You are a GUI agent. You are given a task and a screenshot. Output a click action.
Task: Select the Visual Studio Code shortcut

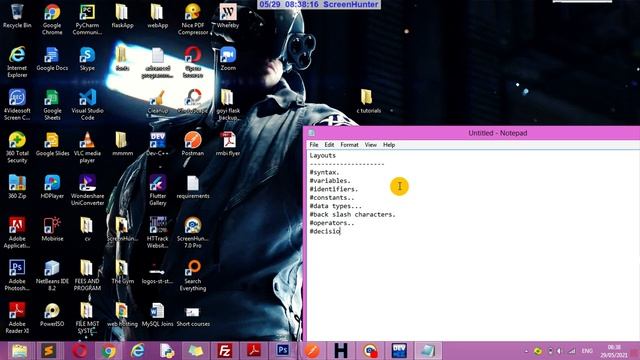tap(87, 105)
